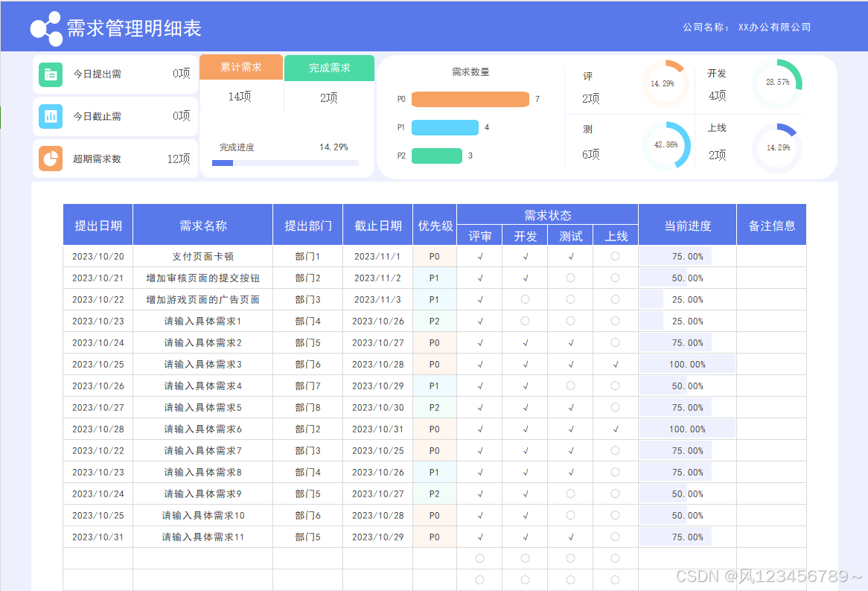Image resolution: width=868 pixels, height=591 pixels.
Task: Click the 截止日期 column header
Action: pyautogui.click(x=378, y=226)
